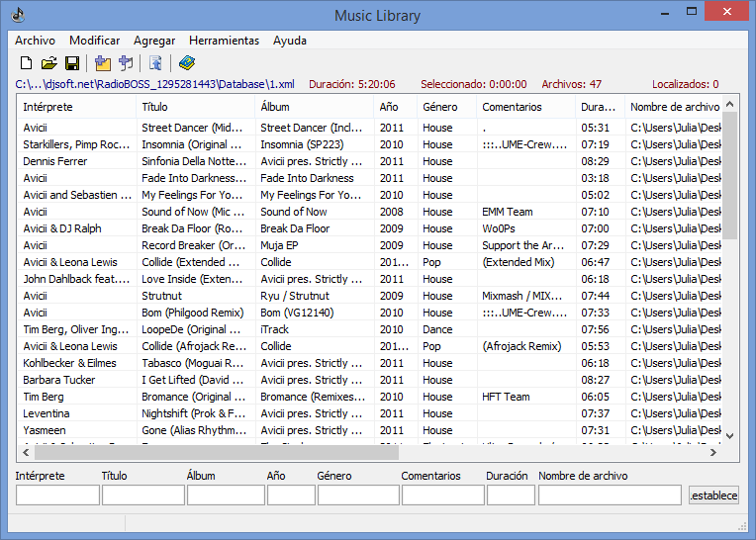Save the library with the floppy disk icon
This screenshot has width=756, height=540.
coord(72,64)
